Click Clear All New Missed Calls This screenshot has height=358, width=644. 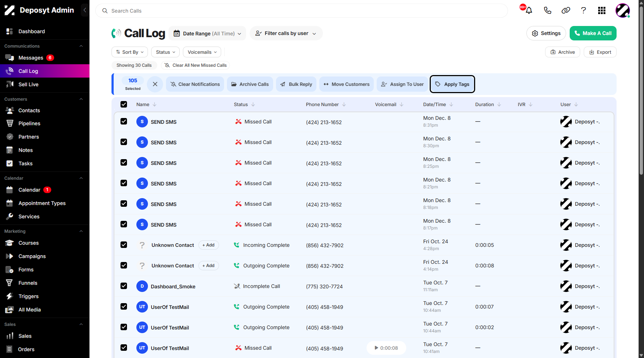point(196,65)
